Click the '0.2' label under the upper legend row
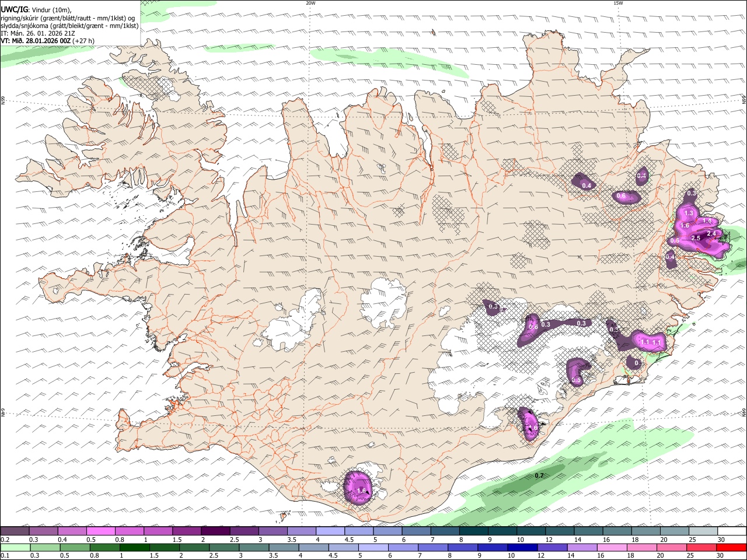 5,540
